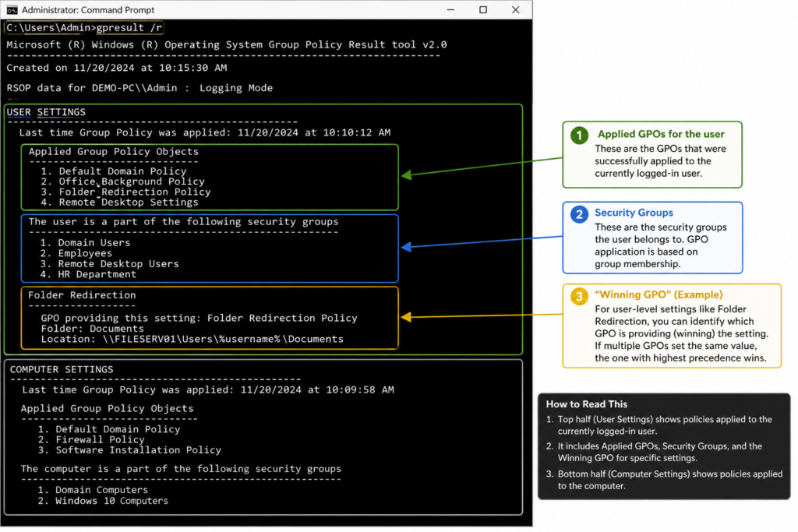Click '3. Remote Desktop Users' group entry
The height and width of the screenshot is (532, 798).
[109, 264]
